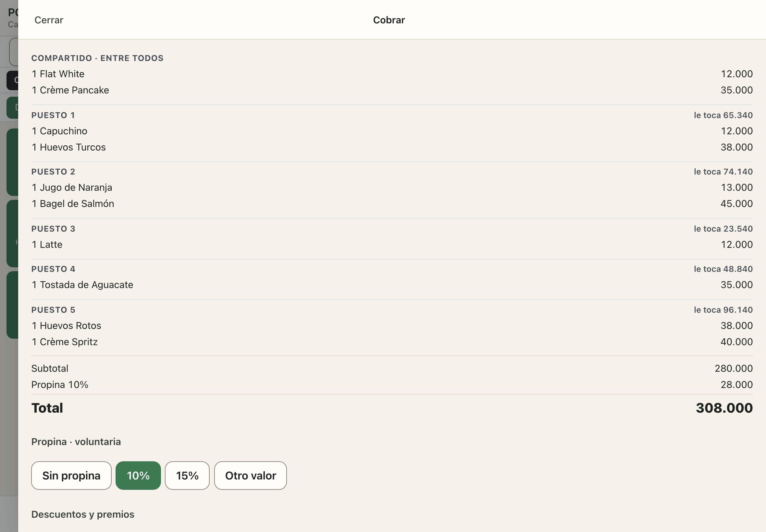
Task: Click the Subtotal 280.000 value
Action: [x=733, y=368]
